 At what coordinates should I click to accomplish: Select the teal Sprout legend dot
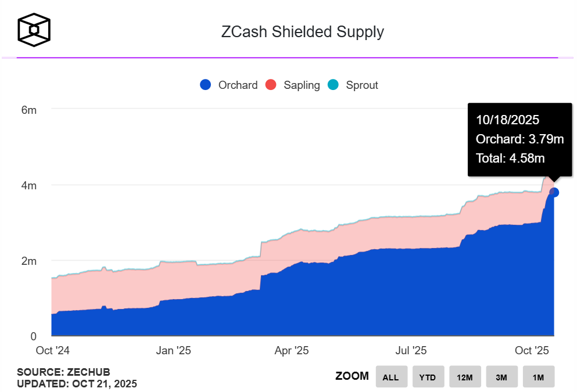[x=332, y=85]
